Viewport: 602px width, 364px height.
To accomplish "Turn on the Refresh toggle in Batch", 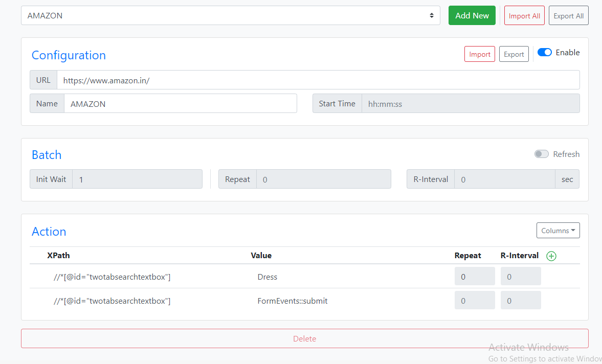I will pyautogui.click(x=541, y=153).
